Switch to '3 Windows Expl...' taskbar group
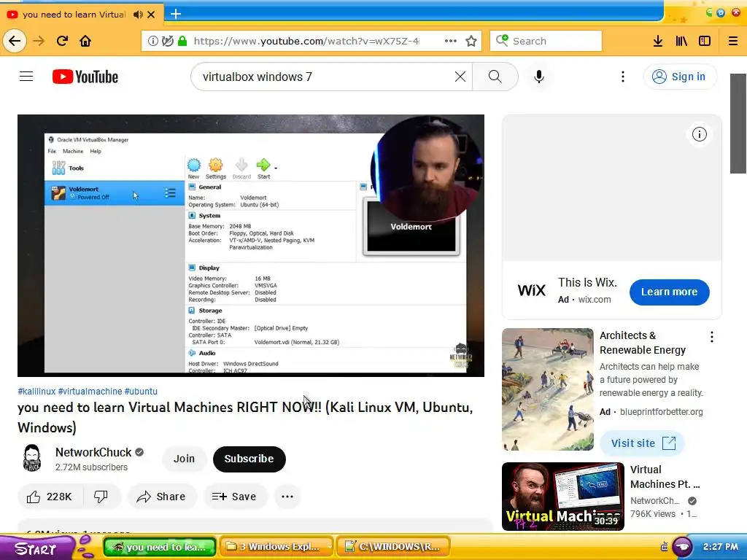 277,547
